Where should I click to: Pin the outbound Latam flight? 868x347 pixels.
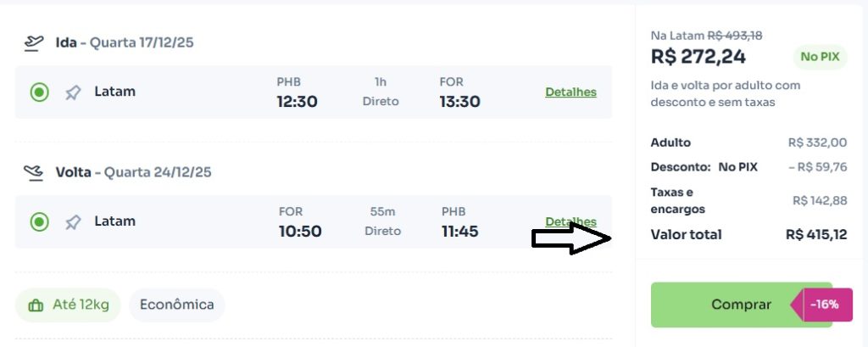click(73, 92)
